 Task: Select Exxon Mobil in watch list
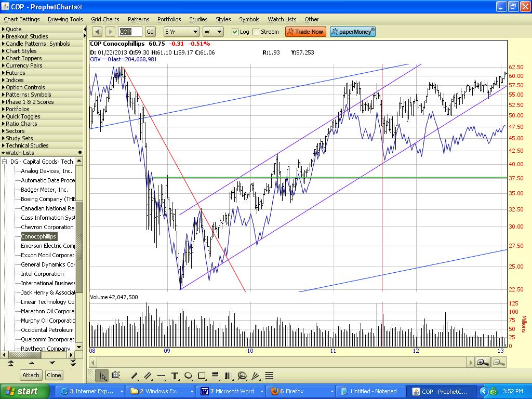47,255
